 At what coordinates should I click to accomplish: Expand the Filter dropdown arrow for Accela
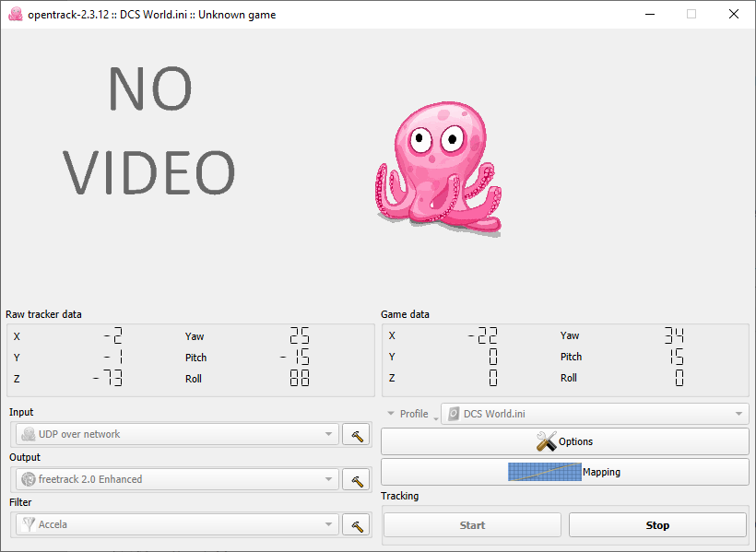point(329,524)
